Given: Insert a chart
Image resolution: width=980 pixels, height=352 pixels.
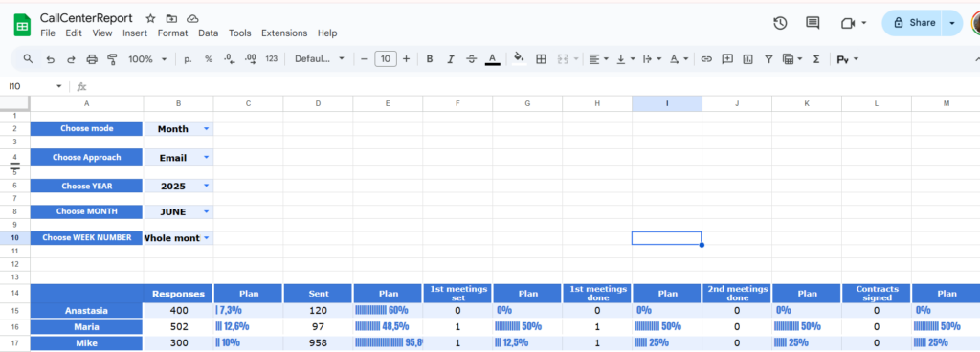Looking at the screenshot, I should click(748, 59).
